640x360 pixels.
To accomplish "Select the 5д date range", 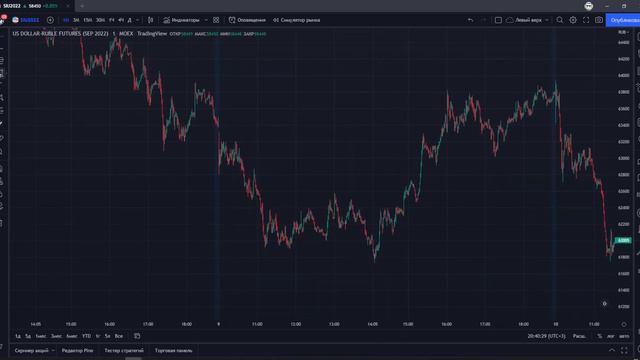I will [x=28, y=336].
